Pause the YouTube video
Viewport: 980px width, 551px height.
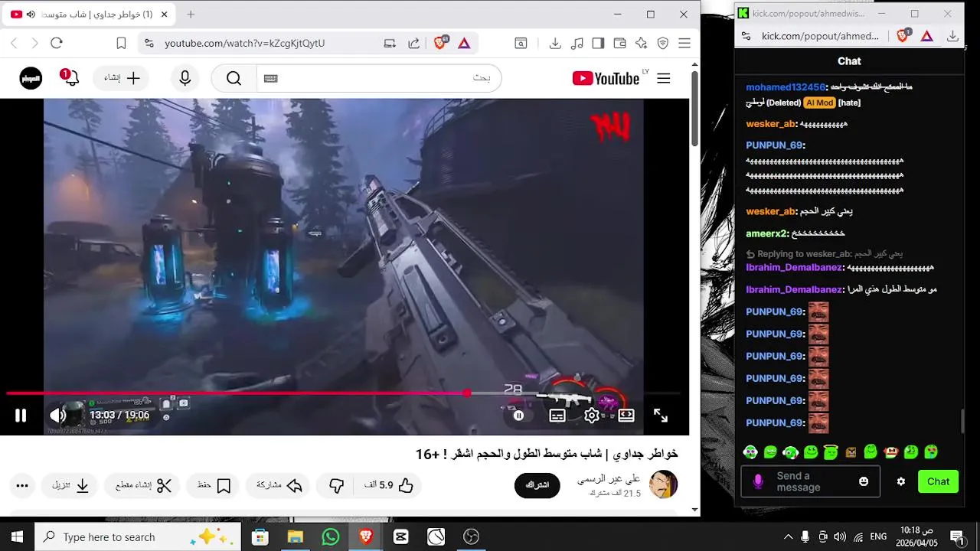click(x=21, y=416)
